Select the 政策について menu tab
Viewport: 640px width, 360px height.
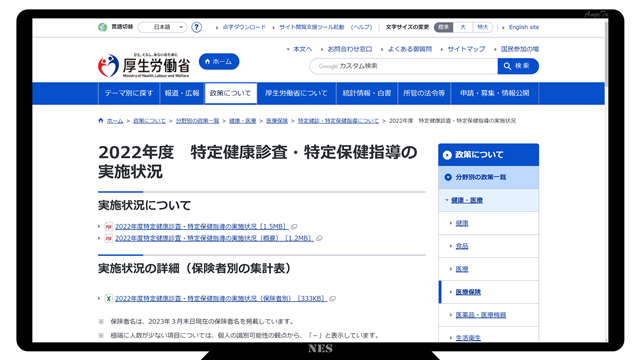(x=231, y=93)
